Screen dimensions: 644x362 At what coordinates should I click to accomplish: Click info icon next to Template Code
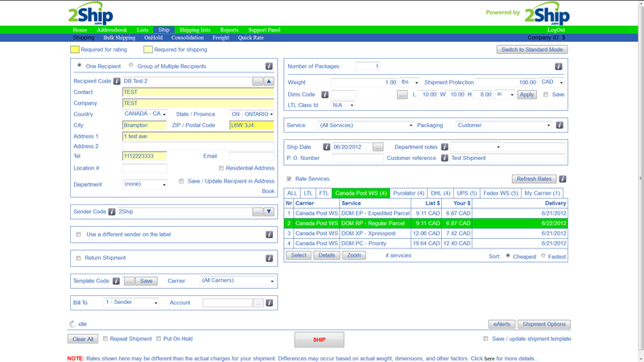tap(116, 281)
